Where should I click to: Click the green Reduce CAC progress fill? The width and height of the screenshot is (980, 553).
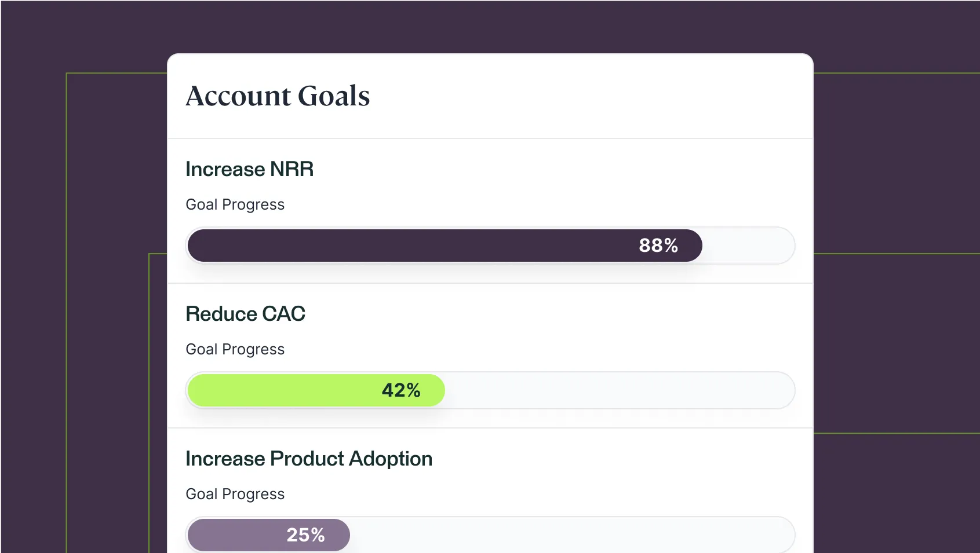click(278, 390)
